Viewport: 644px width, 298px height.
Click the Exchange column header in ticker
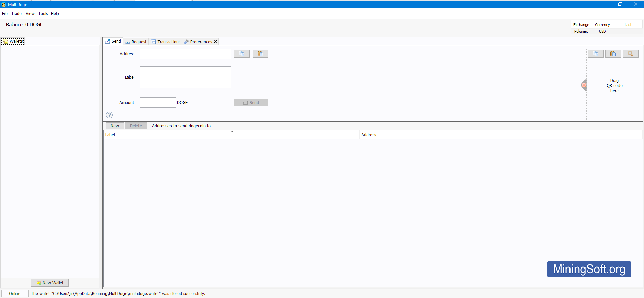point(581,25)
